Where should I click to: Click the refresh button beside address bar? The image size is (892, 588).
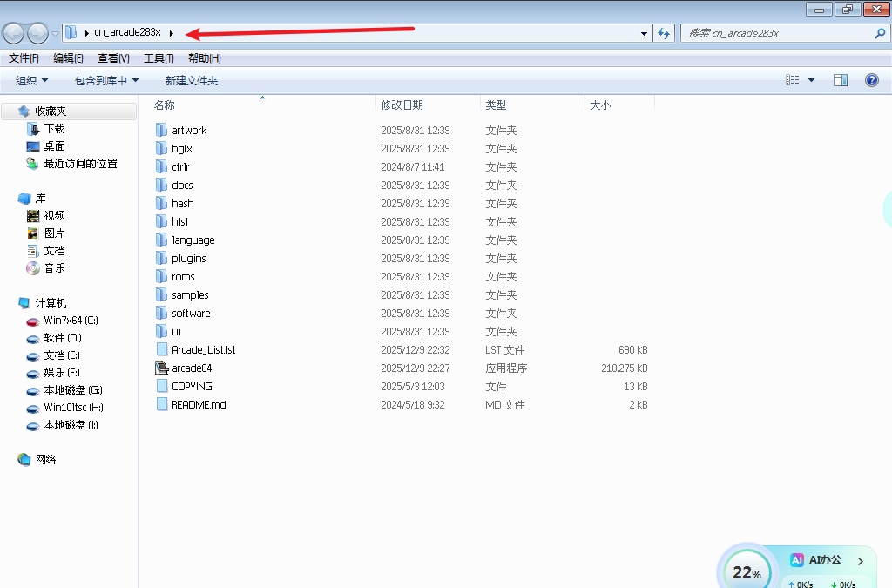click(x=665, y=33)
